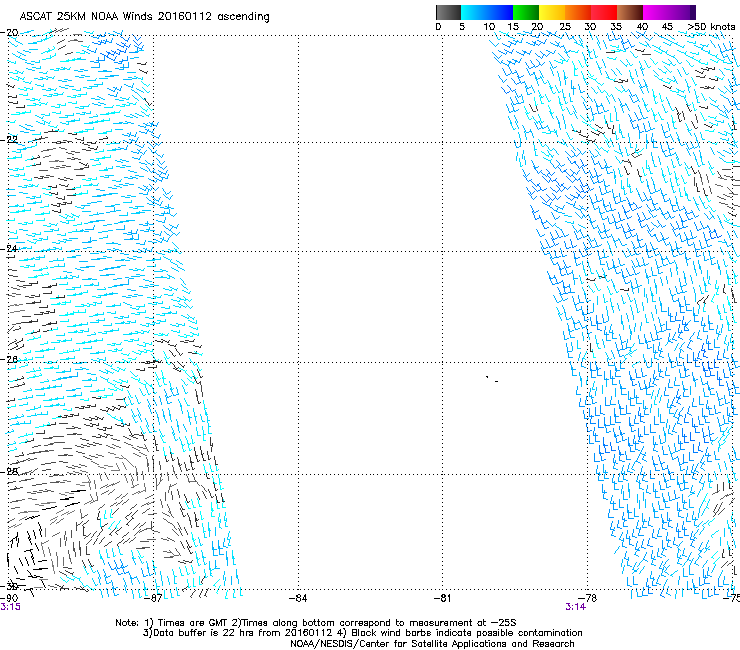Click the '>50 knots' legend label
Screen dimensions: 740x650
pos(711,27)
